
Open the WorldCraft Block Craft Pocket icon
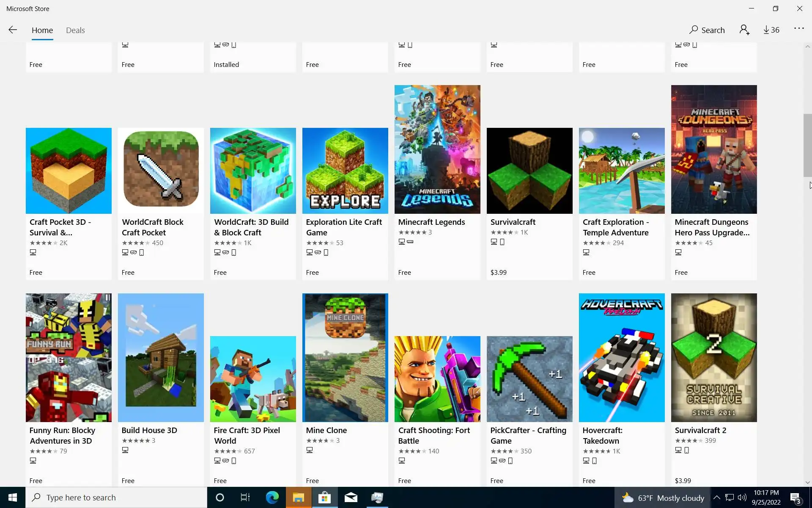point(161,171)
